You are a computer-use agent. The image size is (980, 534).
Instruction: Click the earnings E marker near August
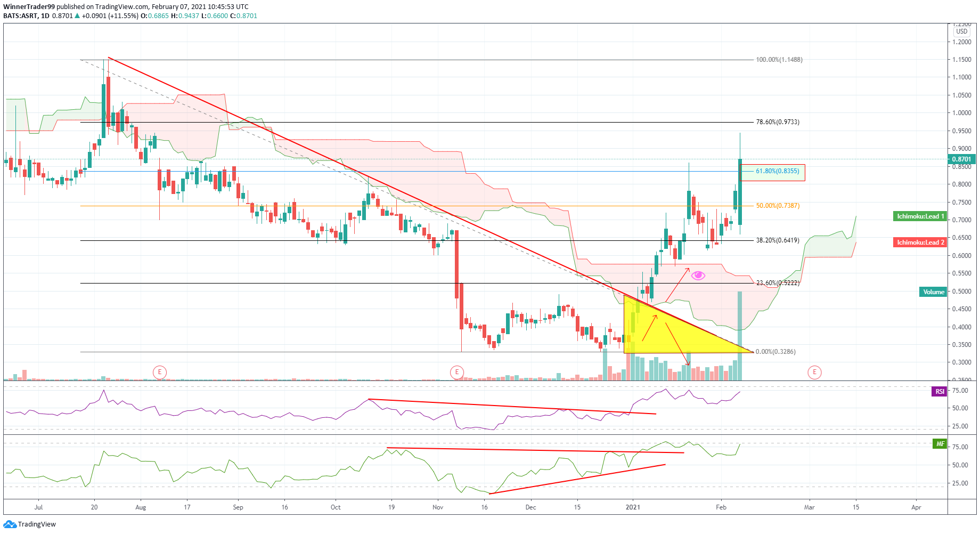click(x=159, y=372)
